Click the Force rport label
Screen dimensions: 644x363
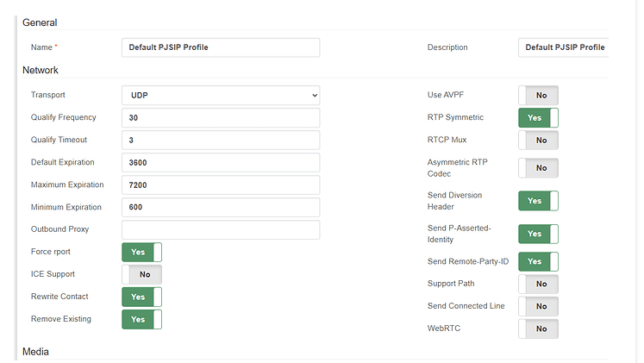pyautogui.click(x=51, y=252)
